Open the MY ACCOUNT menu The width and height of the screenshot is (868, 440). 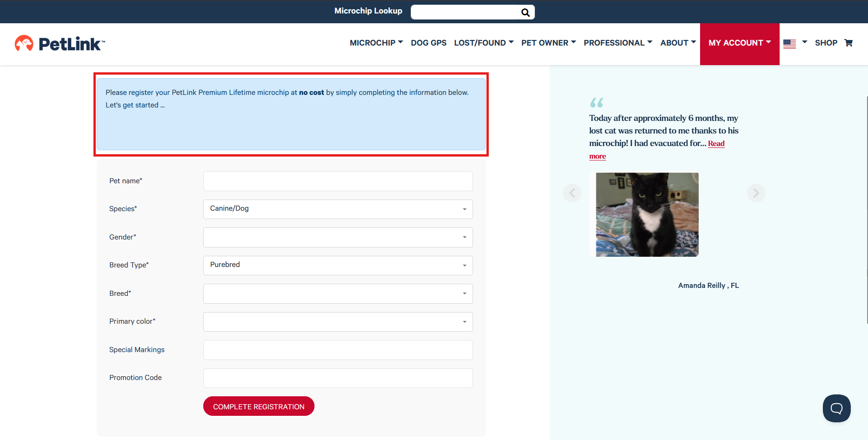[740, 44]
